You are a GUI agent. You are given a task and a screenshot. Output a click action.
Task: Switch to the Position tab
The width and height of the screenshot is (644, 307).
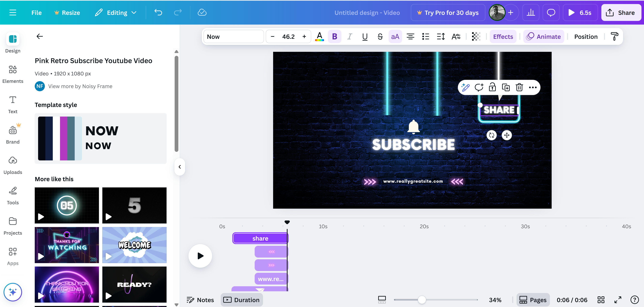586,36
